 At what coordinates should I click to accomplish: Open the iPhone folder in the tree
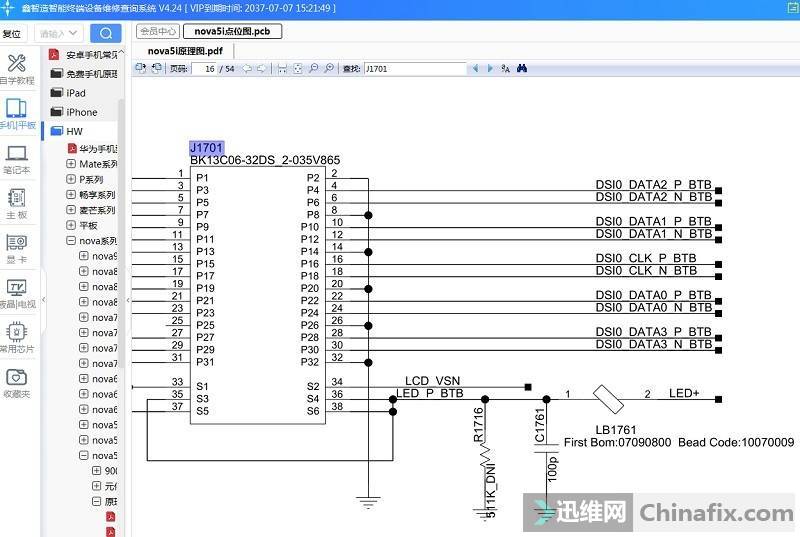pos(80,112)
